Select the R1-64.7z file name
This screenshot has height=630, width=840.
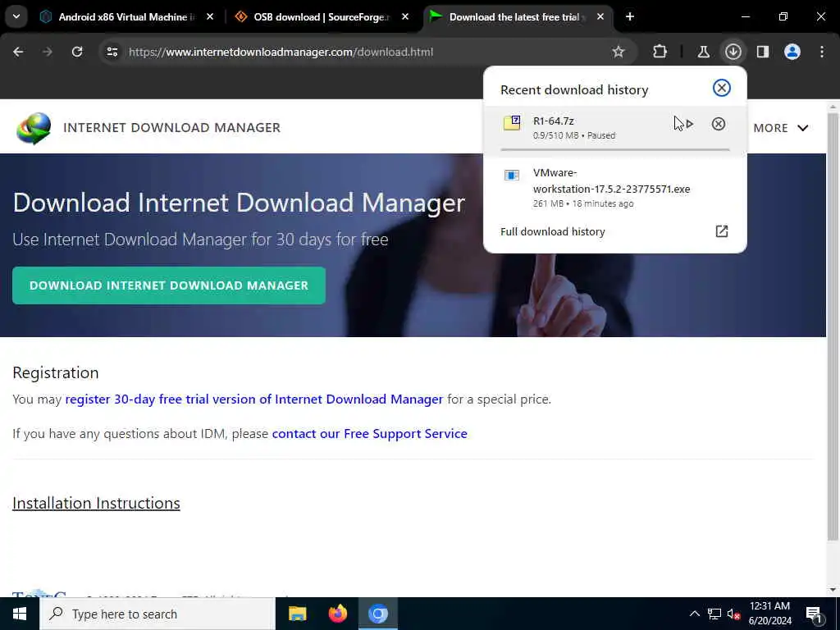554,121
